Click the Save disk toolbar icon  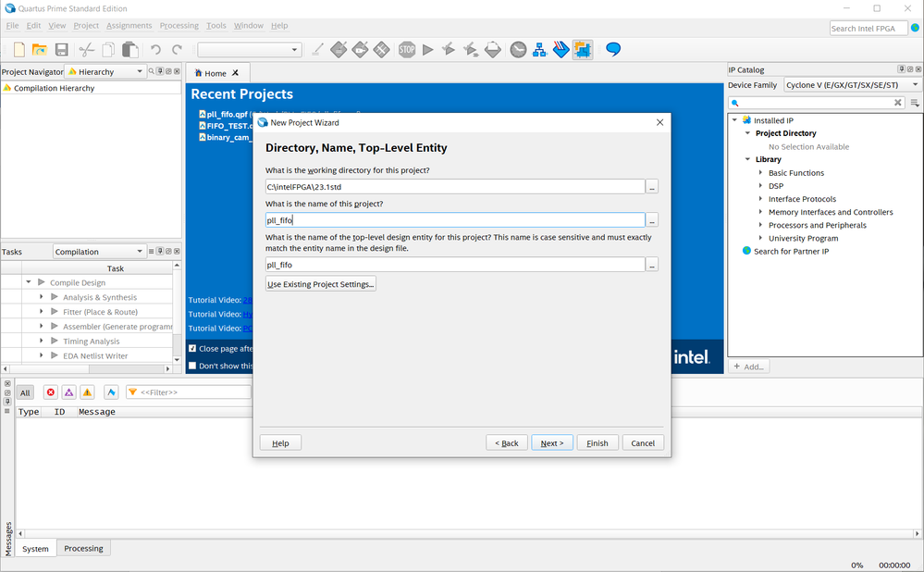[x=61, y=50]
